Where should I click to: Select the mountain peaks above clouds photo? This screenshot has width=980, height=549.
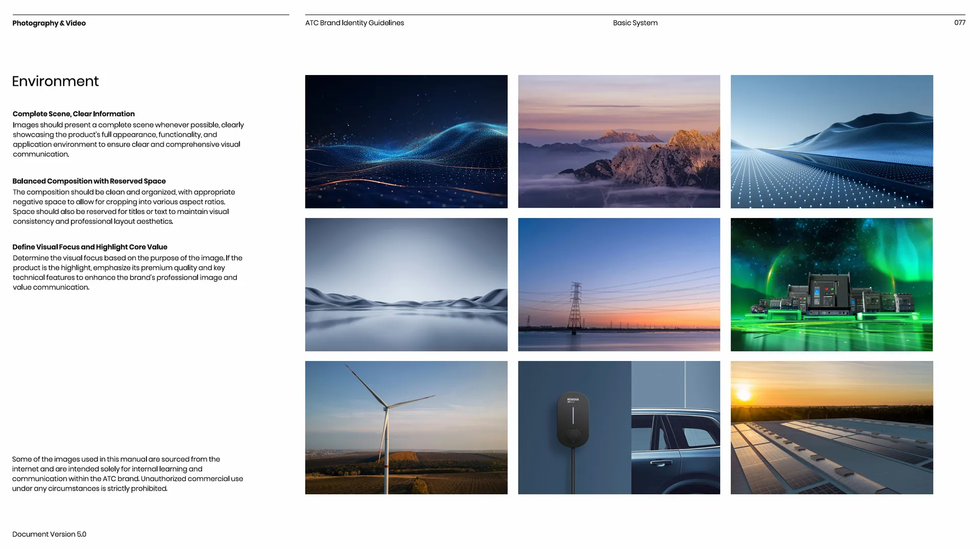click(619, 141)
